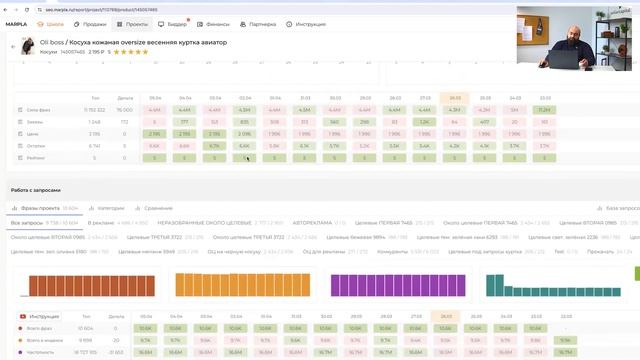
Task: Toggle the purple dot of Частотность row
Action: [x=20, y=352]
